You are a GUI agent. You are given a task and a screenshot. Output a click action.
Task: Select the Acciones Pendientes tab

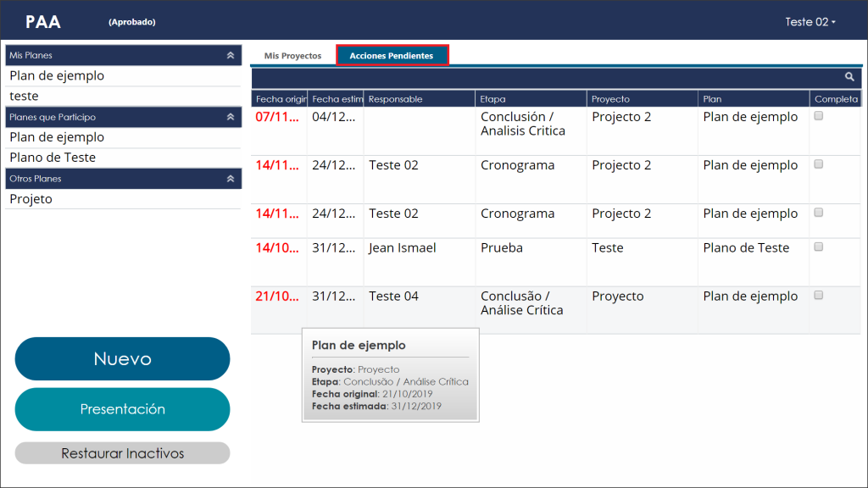point(392,55)
